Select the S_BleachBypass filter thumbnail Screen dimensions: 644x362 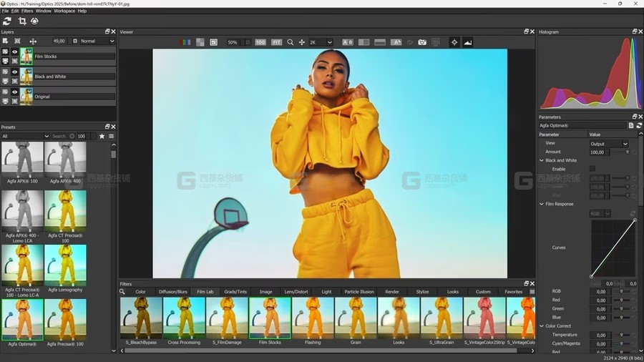point(141,318)
